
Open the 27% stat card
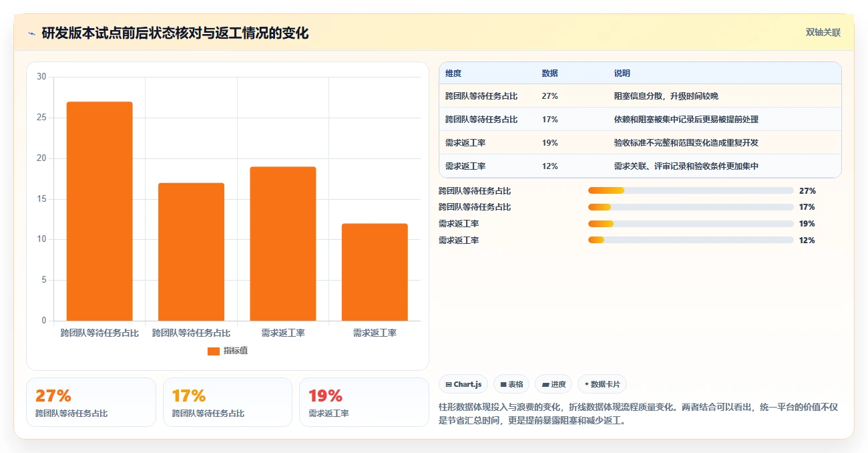91,402
